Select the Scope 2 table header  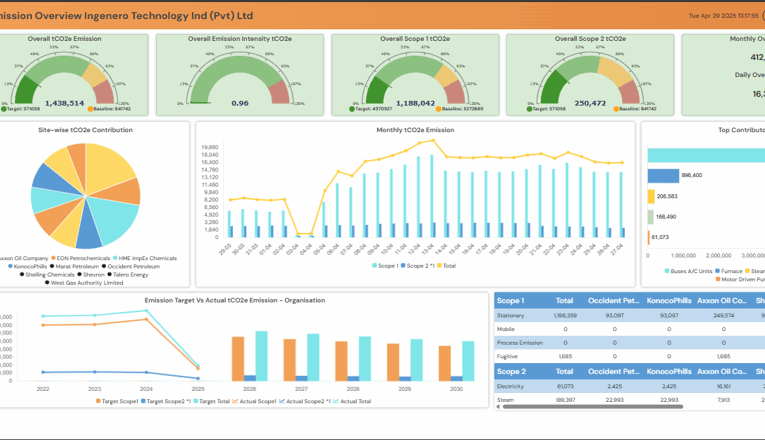click(510, 371)
